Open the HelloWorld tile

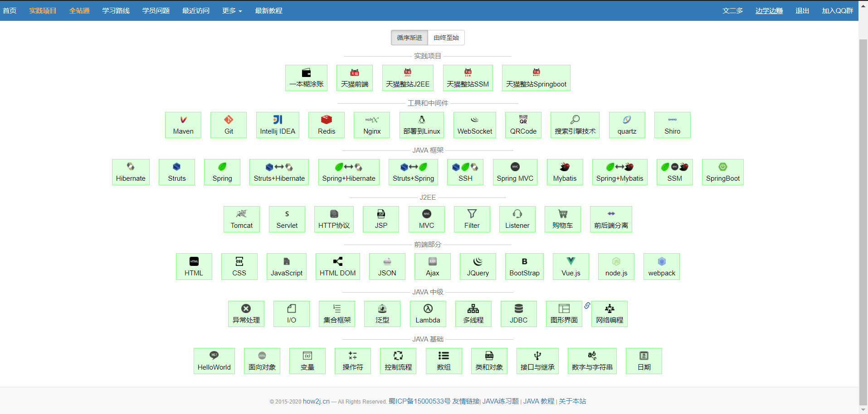(214, 361)
